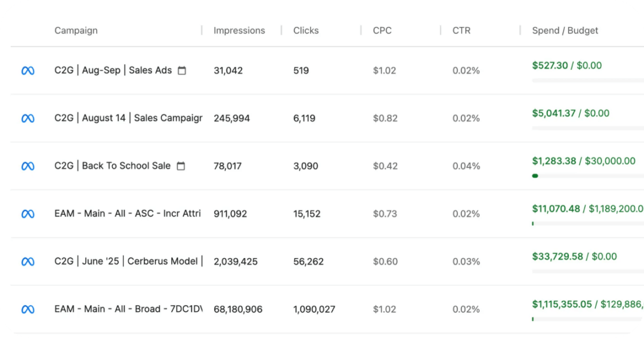Sort by the Impressions column header
The width and height of the screenshot is (644, 338).
239,30
